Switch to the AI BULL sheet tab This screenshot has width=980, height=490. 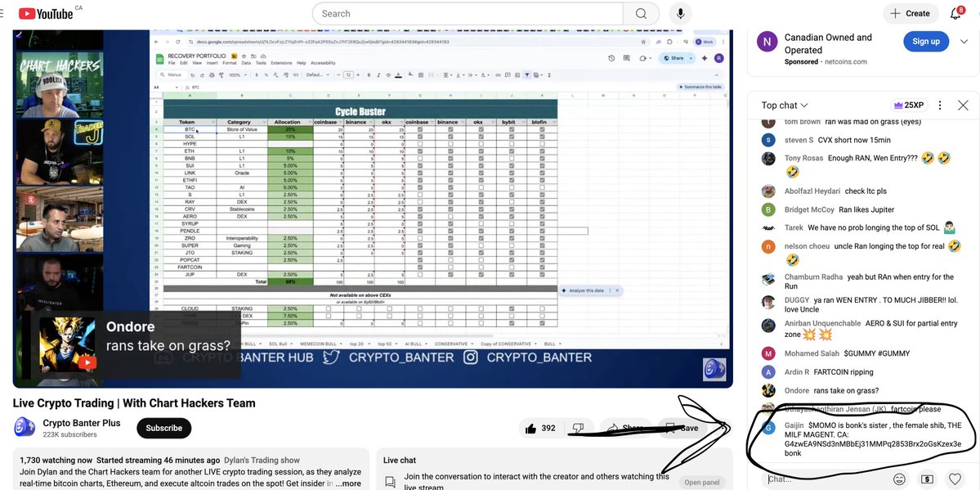[x=413, y=344]
